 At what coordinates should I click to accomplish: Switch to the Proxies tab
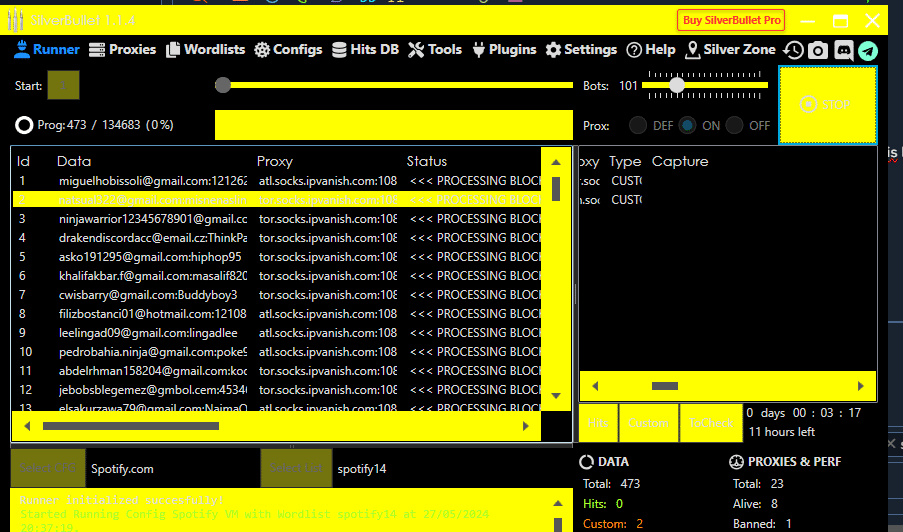coord(123,49)
